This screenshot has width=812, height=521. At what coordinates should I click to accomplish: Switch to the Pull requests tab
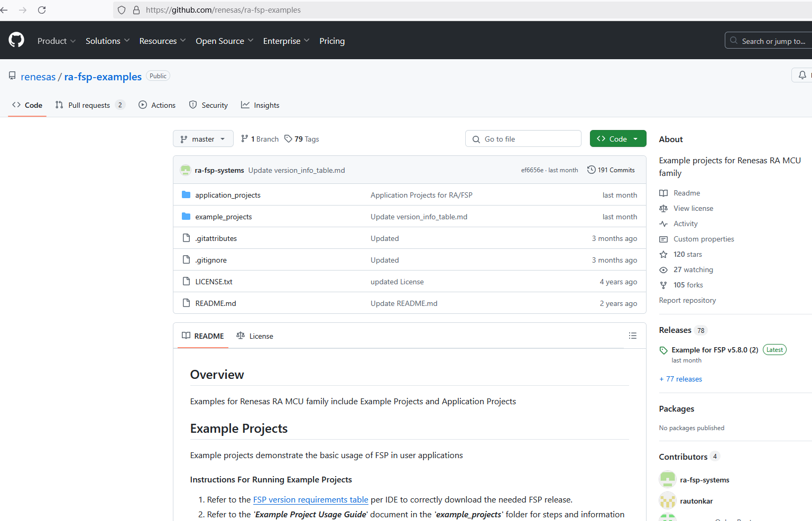[x=90, y=105]
